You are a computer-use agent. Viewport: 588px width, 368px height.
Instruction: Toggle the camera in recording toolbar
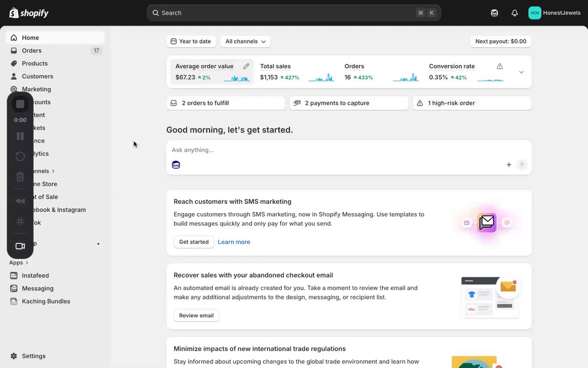(20, 246)
